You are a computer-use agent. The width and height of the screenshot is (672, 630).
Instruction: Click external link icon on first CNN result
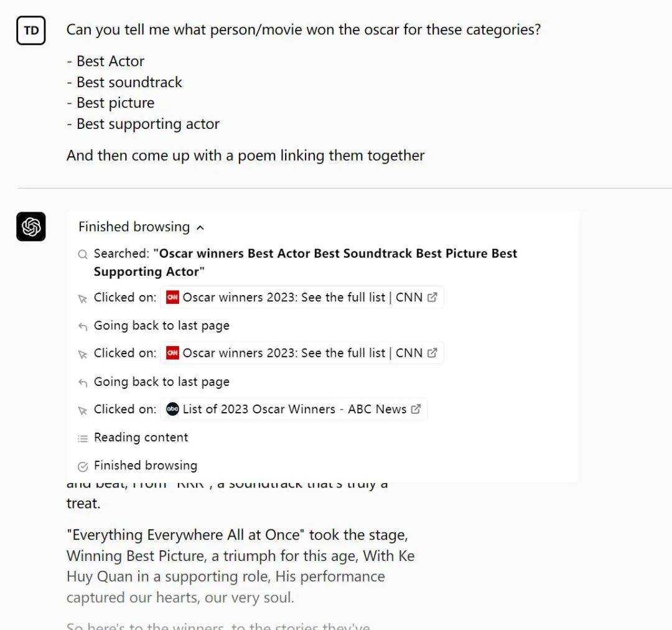pyautogui.click(x=432, y=297)
